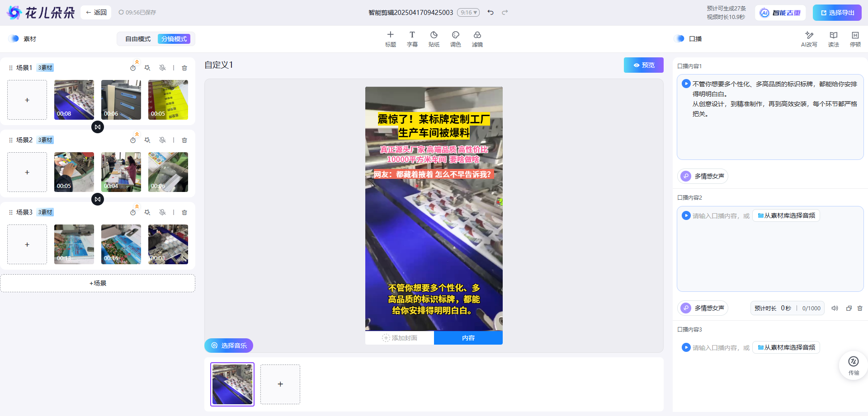Click the AI改写 rewrite icon

(809, 38)
